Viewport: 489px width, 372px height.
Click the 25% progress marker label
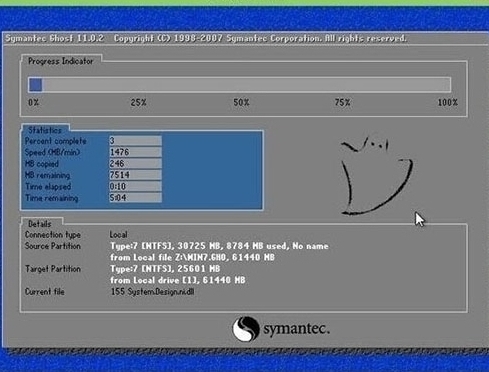pos(138,102)
